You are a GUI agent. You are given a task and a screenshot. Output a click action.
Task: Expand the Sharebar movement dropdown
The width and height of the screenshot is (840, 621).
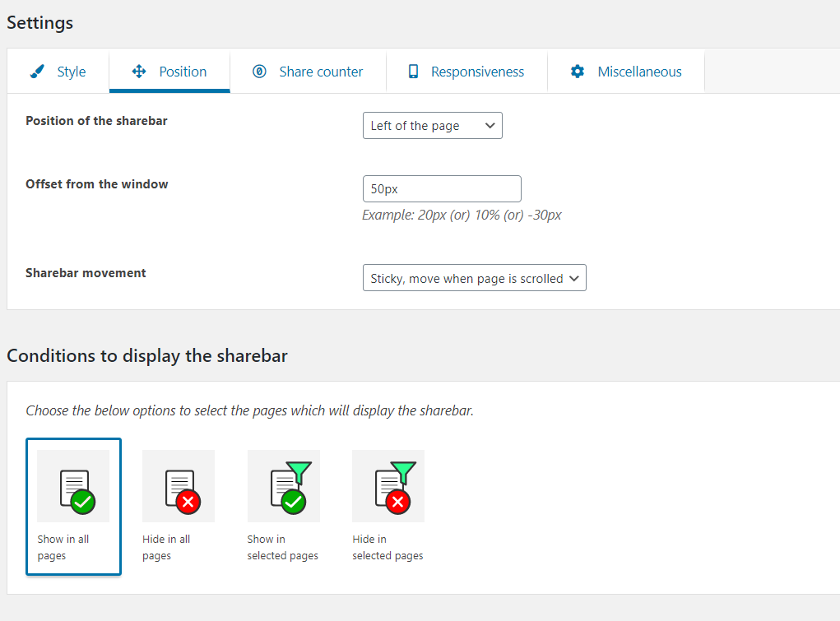[474, 278]
